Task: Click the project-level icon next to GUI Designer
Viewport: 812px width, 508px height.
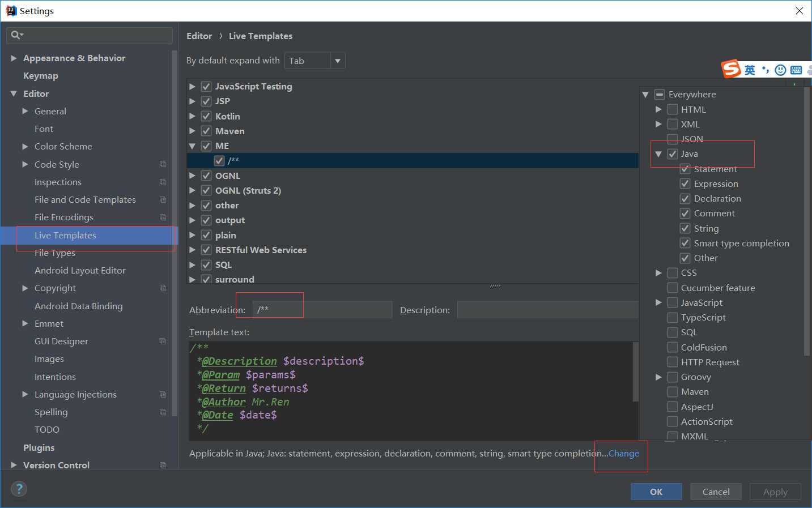Action: pos(163,341)
